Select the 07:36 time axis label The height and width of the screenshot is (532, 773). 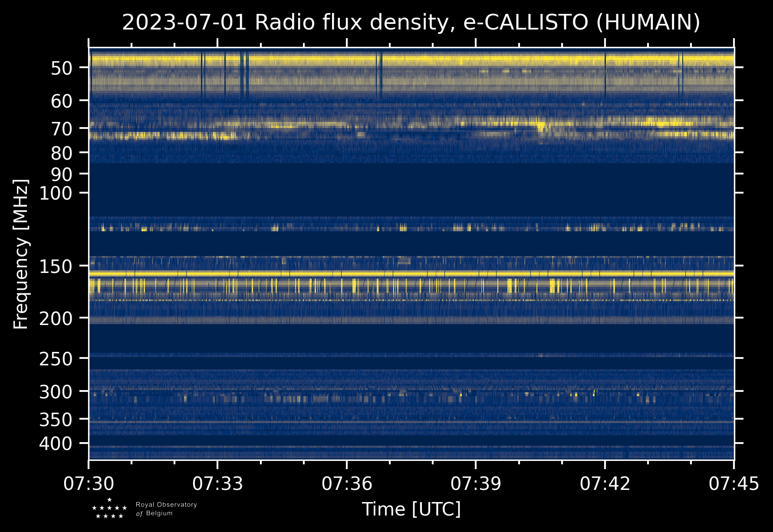pos(347,483)
